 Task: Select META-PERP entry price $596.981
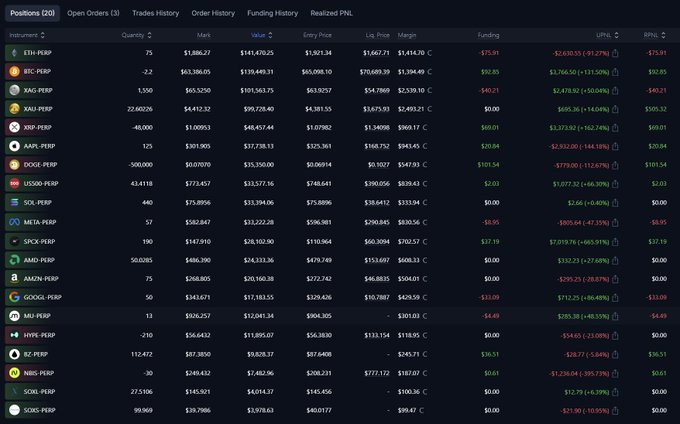point(319,222)
